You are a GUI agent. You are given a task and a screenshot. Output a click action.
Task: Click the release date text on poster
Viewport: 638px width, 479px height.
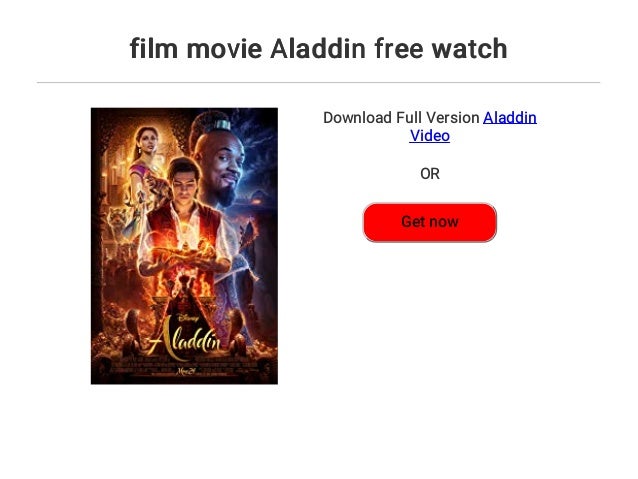186,371
